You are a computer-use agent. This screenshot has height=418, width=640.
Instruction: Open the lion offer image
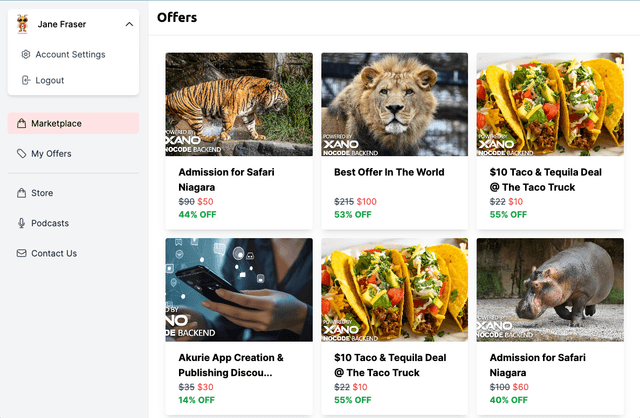[394, 104]
